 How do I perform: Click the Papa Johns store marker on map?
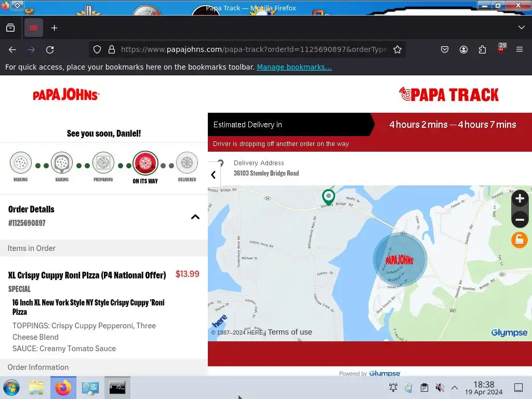(x=400, y=260)
